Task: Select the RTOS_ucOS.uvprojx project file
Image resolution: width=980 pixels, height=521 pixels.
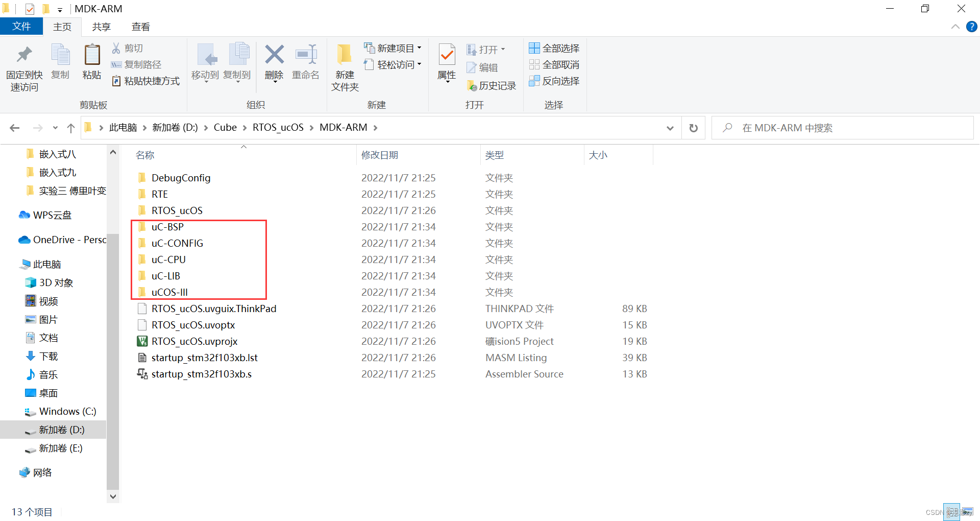Action: pos(194,341)
